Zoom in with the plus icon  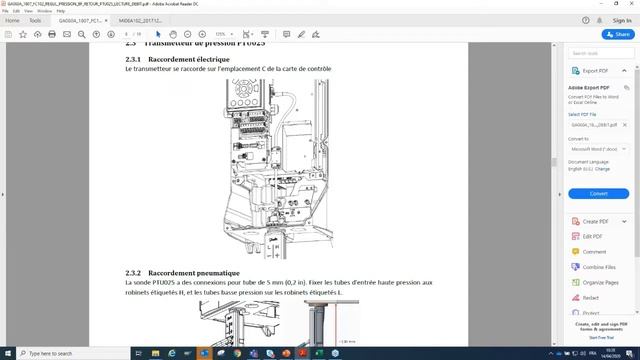click(x=202, y=34)
